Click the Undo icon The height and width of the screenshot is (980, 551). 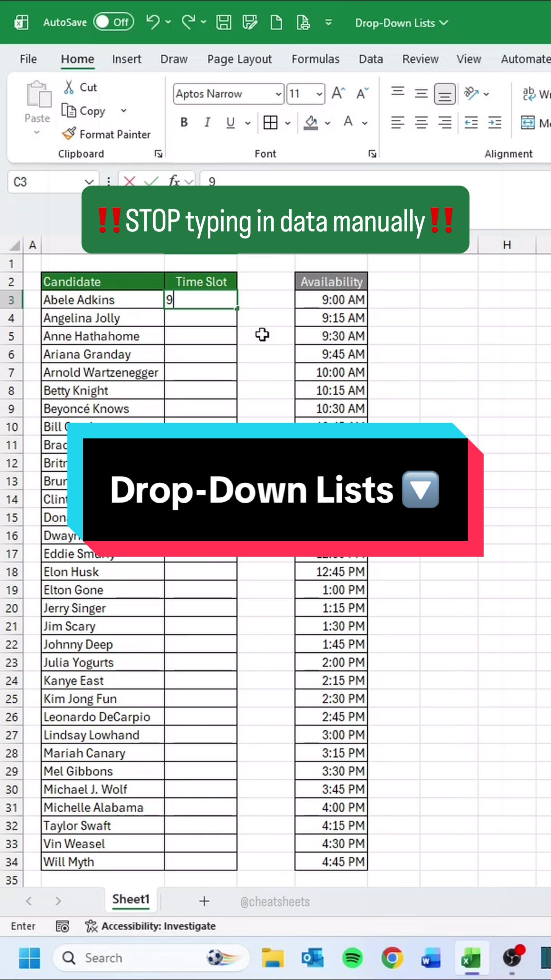(153, 22)
